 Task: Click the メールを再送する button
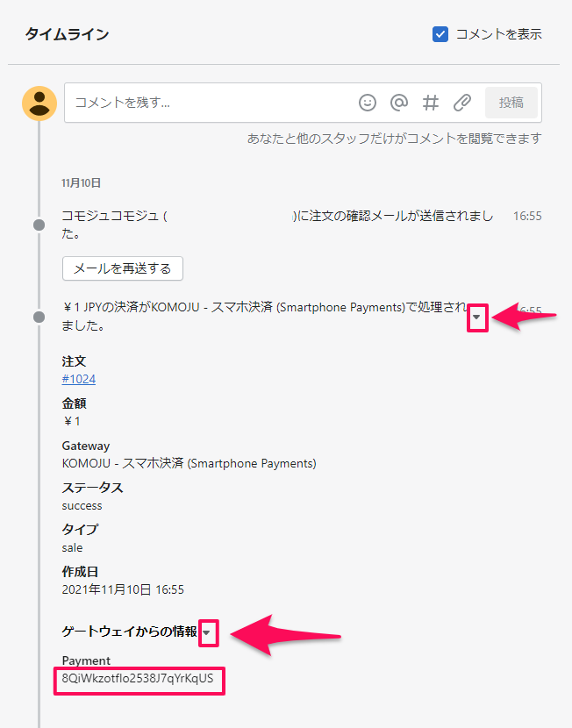[x=123, y=268]
